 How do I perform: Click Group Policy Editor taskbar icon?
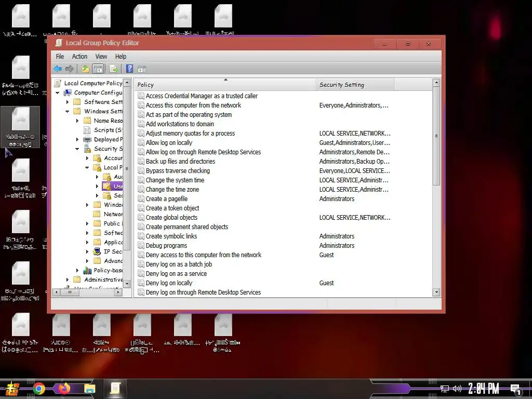115,389
